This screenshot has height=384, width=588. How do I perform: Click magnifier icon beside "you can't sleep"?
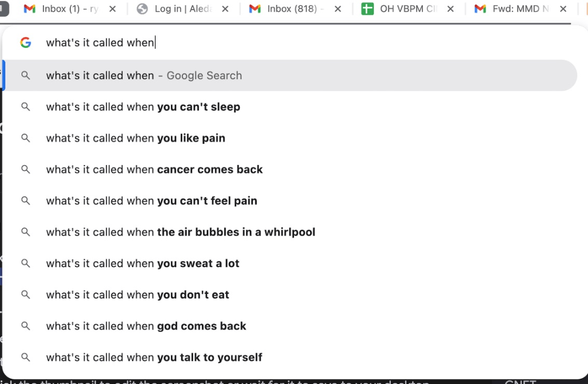point(25,107)
